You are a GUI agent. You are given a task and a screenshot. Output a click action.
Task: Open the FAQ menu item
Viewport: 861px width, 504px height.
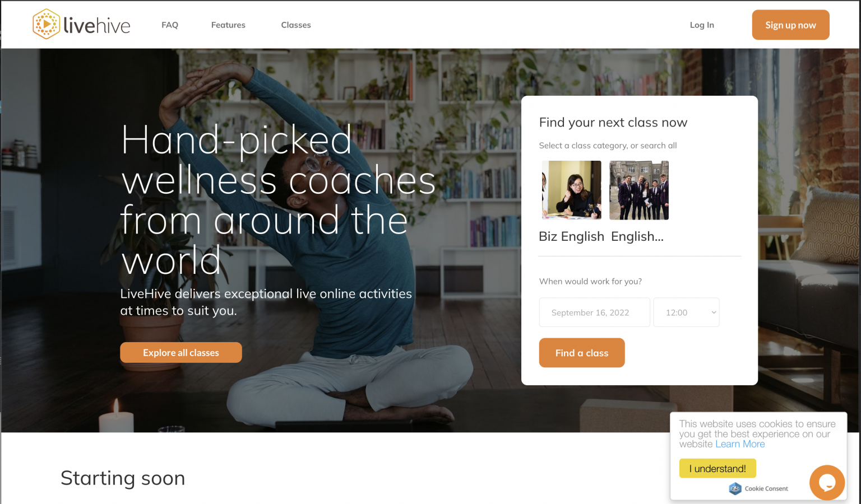170,25
